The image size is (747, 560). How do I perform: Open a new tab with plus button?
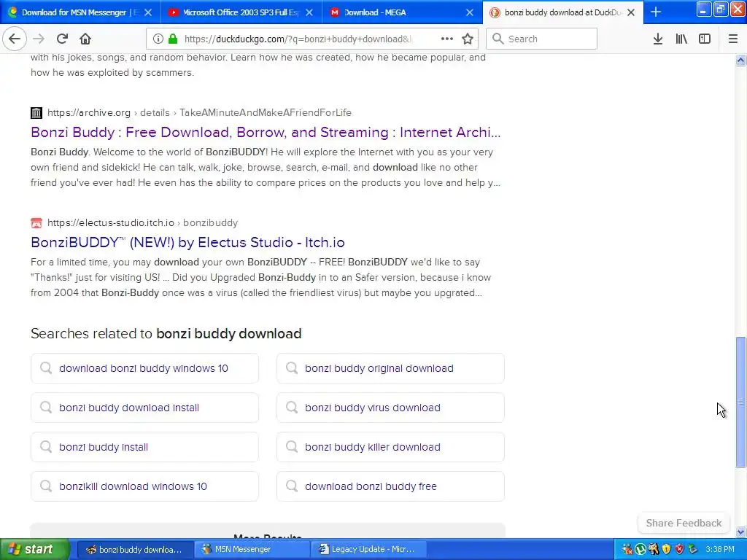tap(656, 12)
